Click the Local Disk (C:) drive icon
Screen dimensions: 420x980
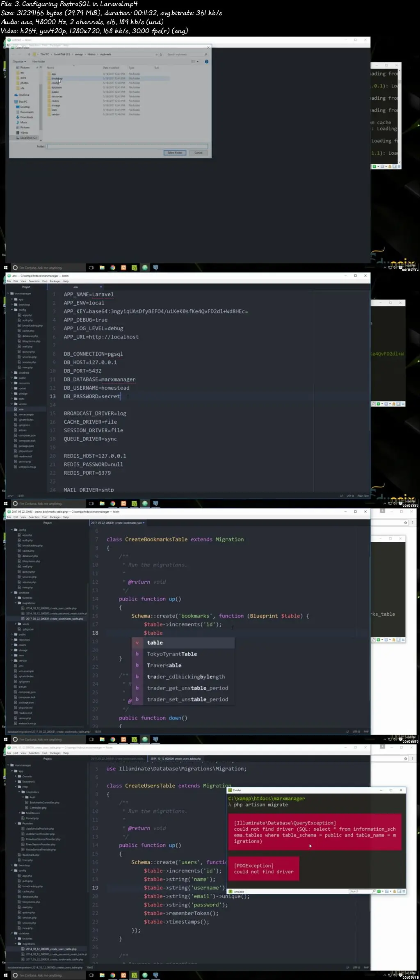pyautogui.click(x=18, y=138)
